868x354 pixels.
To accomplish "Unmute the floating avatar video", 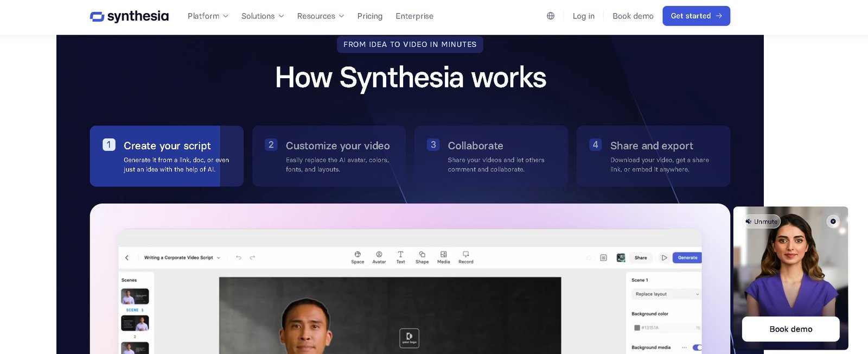I will tap(761, 222).
